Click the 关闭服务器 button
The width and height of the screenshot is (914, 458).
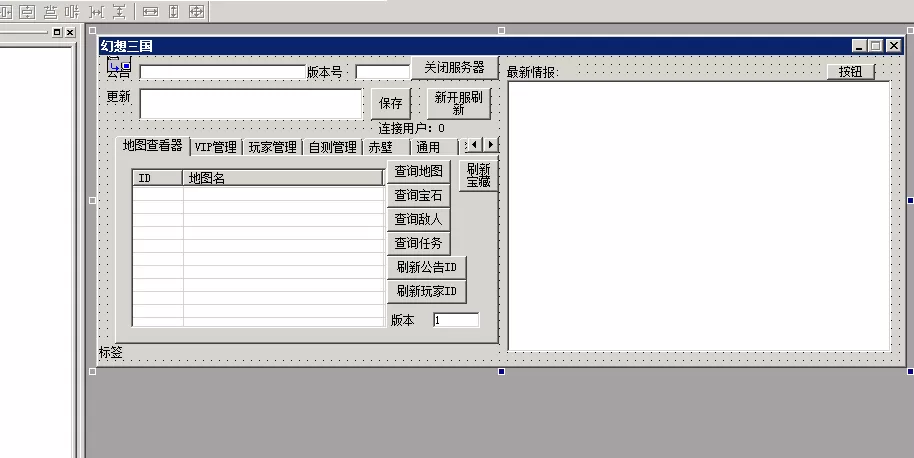[455, 68]
